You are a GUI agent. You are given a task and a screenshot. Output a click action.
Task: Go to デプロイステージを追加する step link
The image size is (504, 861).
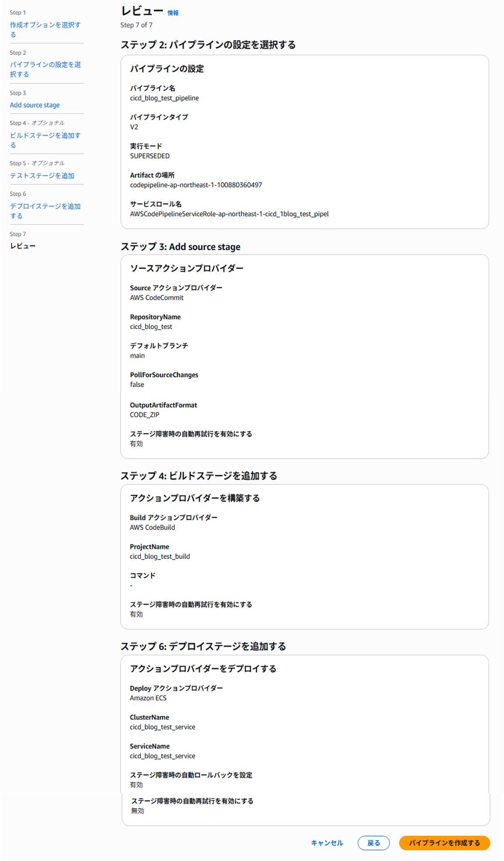(x=45, y=211)
